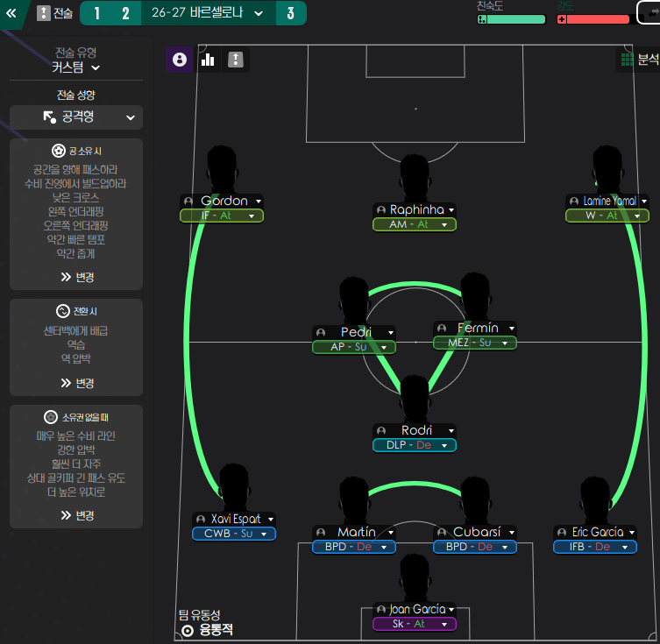This screenshot has height=644, width=660.
Task: Open Fermín's MEZ - Su role dropdown
Action: (475, 343)
